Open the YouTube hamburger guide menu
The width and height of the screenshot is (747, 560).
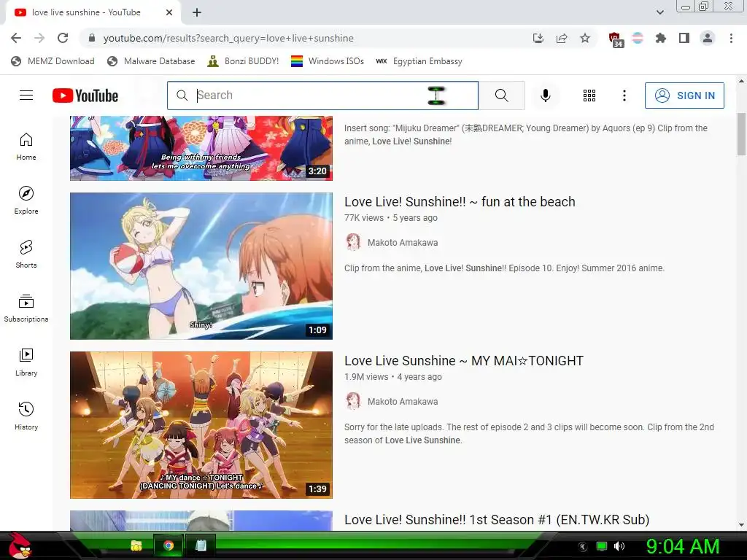[x=26, y=96]
